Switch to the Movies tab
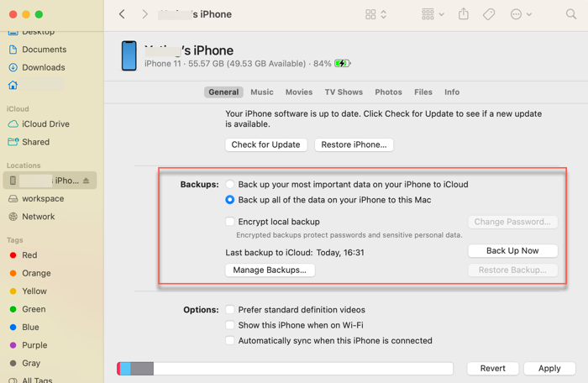Viewport: 588px width, 383px height. click(299, 92)
